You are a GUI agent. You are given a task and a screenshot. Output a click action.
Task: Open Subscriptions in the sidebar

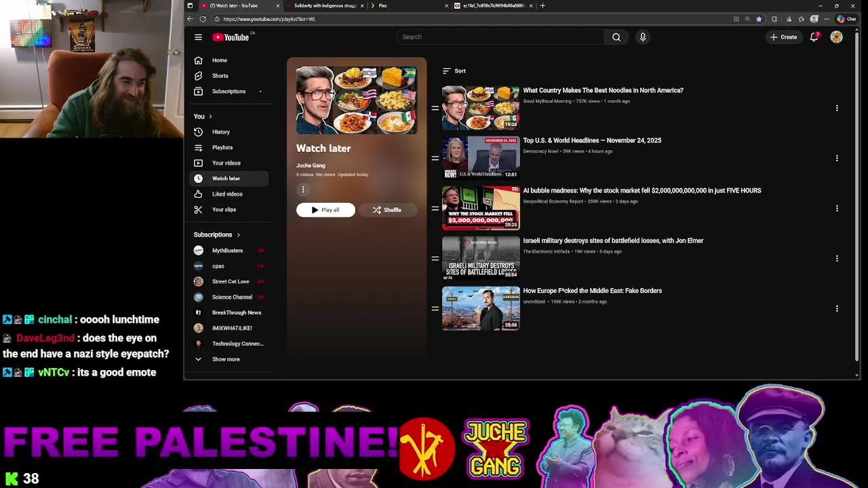click(x=230, y=91)
